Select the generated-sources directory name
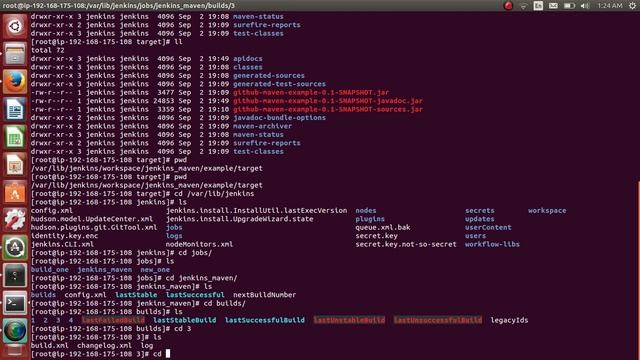 pyautogui.click(x=269, y=76)
